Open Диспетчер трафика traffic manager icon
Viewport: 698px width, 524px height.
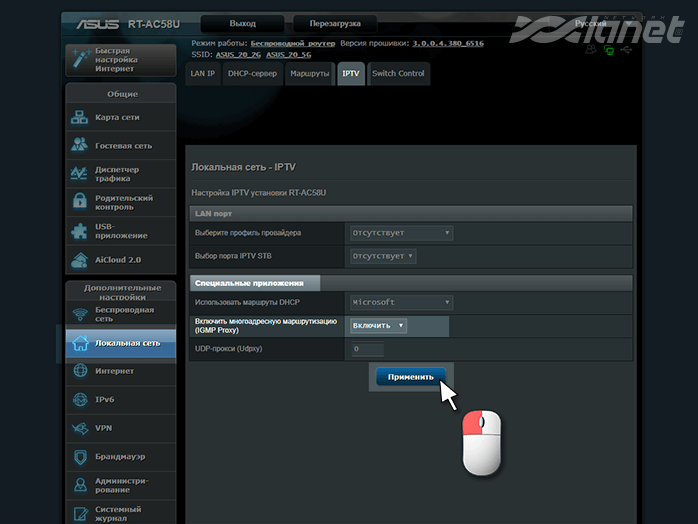pos(80,173)
